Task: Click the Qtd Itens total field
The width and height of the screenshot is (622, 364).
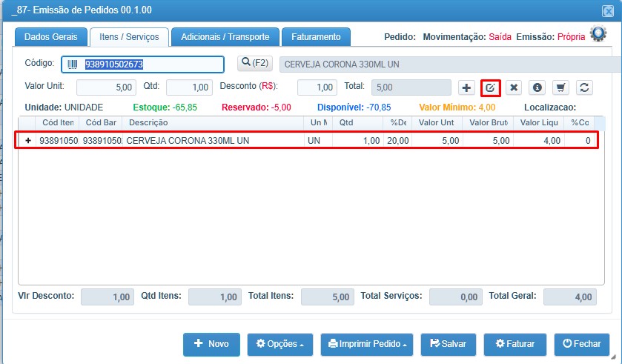Action: pos(215,297)
